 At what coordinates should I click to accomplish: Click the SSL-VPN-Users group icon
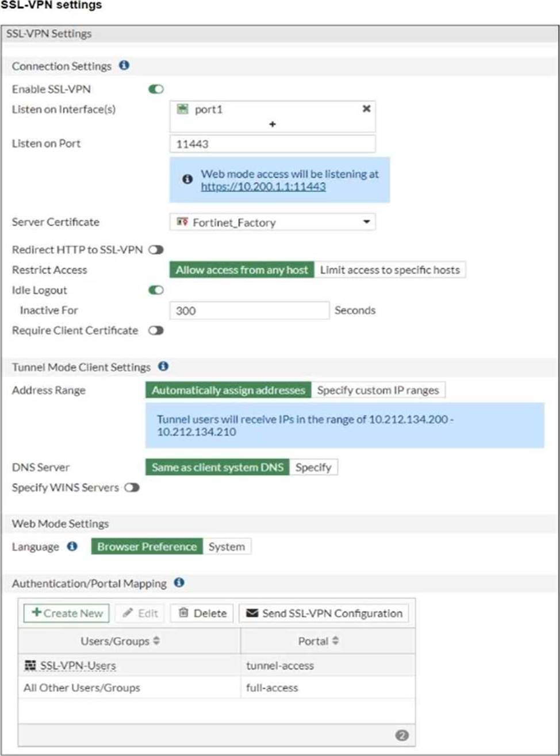point(30,666)
